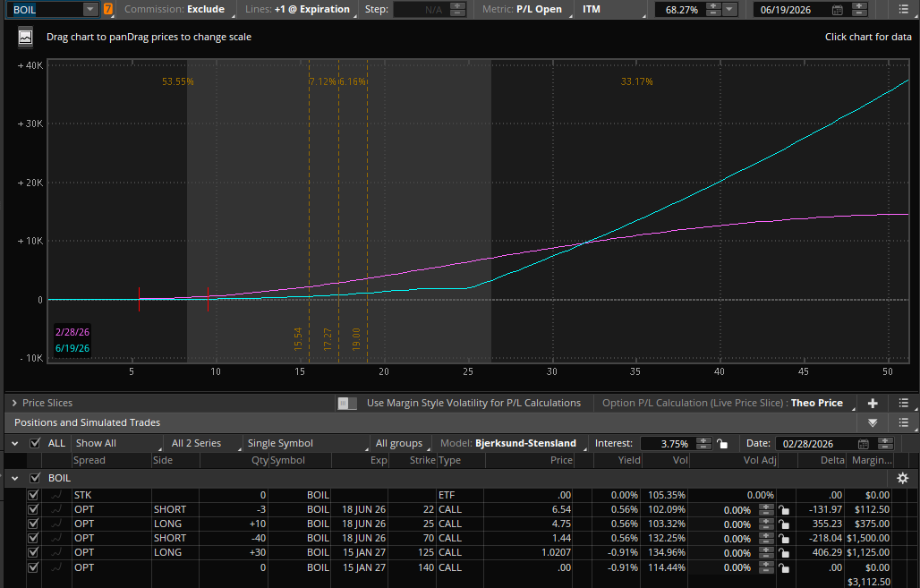Screen dimensions: 920x588
Task: Open the dropdown arrow beside 68.27%
Action: (729, 9)
